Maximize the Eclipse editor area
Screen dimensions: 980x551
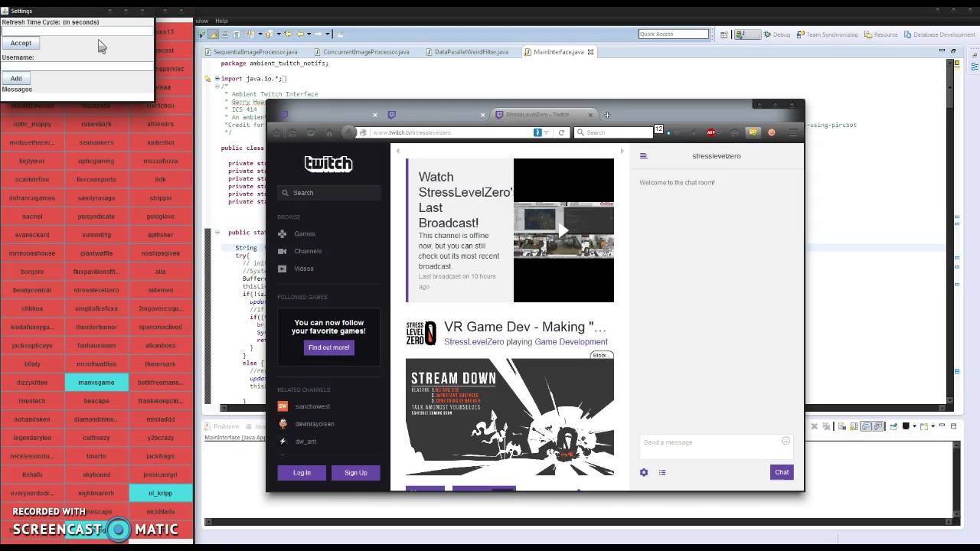point(954,51)
